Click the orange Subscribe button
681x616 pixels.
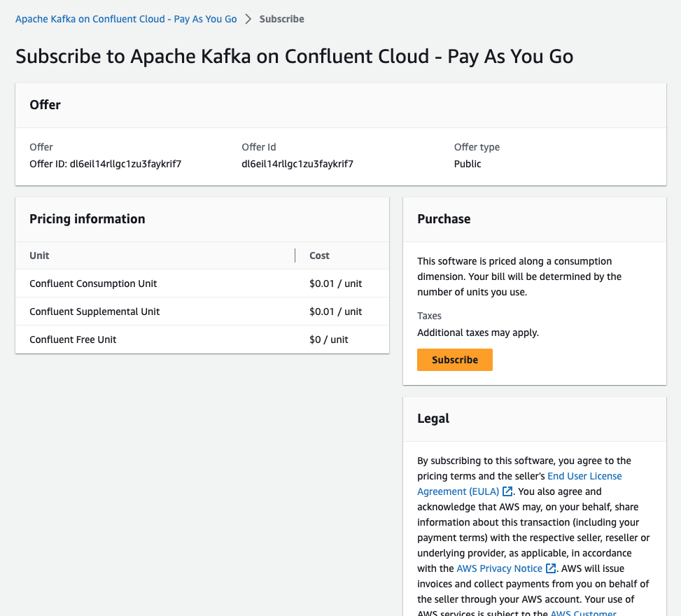[455, 360]
